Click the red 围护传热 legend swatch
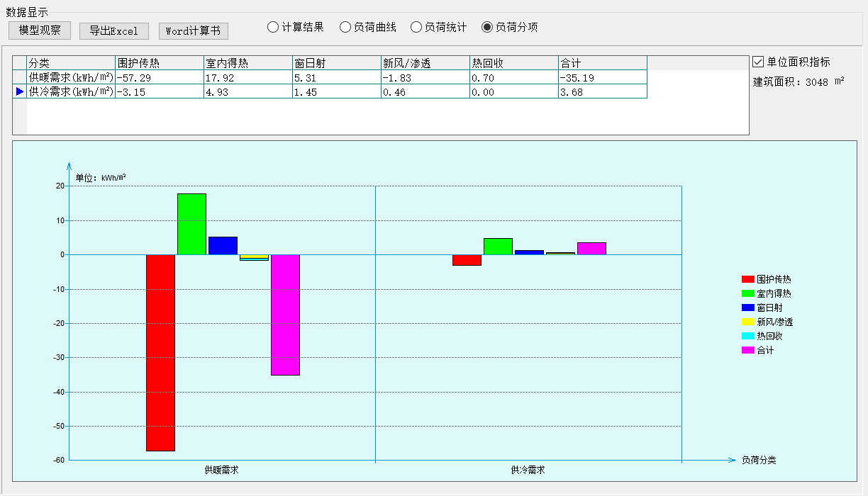868x496 pixels. (747, 279)
